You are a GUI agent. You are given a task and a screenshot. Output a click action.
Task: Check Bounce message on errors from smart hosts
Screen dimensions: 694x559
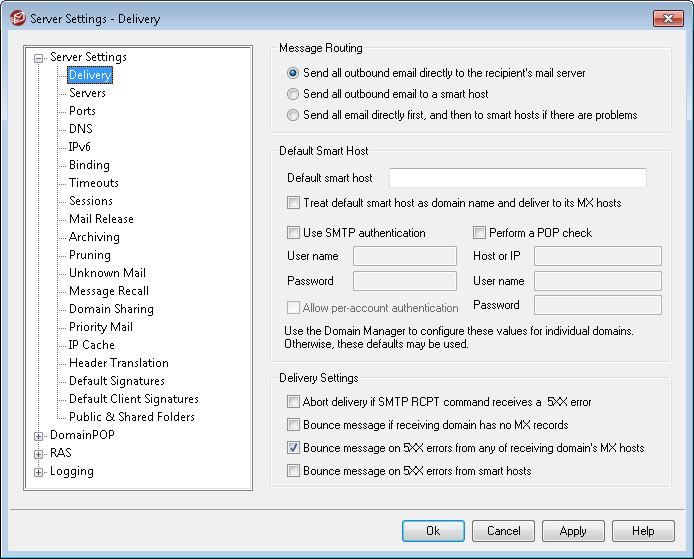[x=294, y=470]
